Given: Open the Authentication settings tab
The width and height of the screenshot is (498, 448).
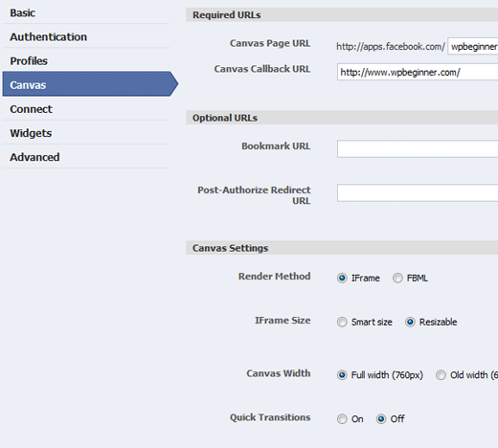Looking at the screenshot, I should click(x=86, y=37).
